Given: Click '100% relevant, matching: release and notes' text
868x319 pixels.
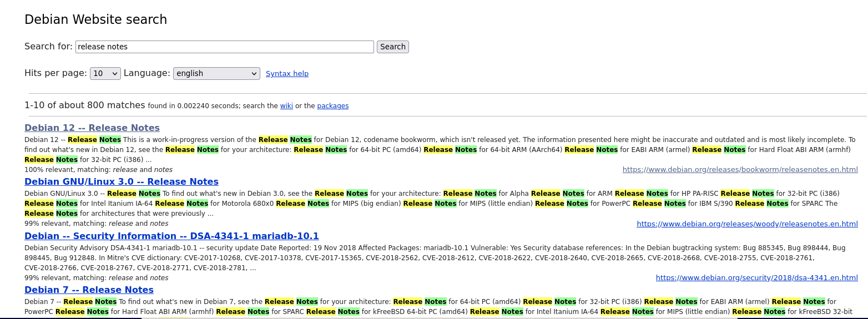Looking at the screenshot, I should 98,170.
